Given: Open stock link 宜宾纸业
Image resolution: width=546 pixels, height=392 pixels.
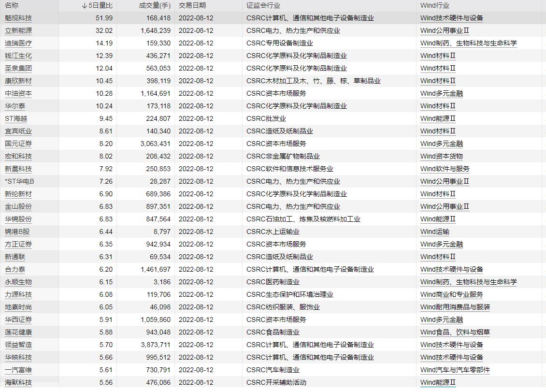Looking at the screenshot, I should click(x=18, y=131).
